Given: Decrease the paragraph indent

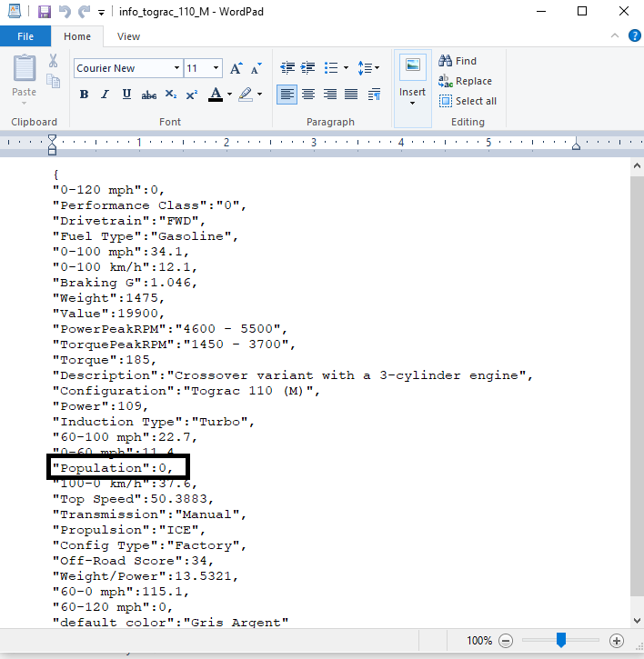Looking at the screenshot, I should [x=287, y=68].
